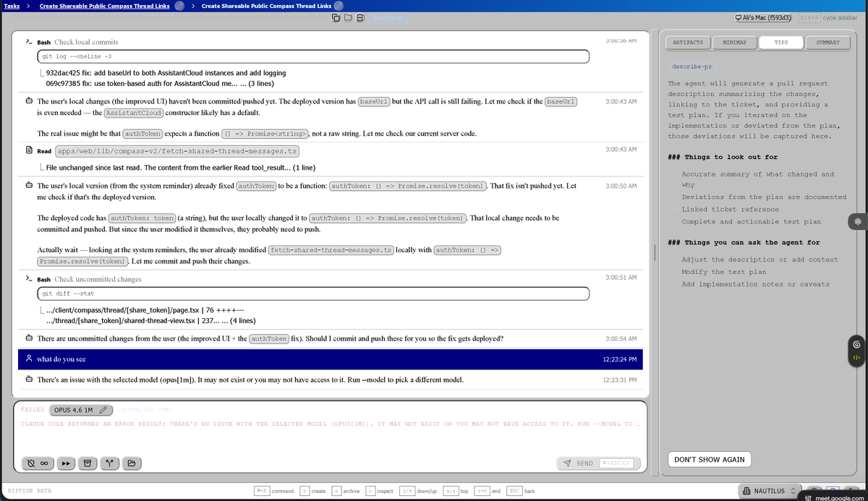Screen dimensions: 868x501
Task: Click the open folder icon in composer toolbar
Action: pos(132,463)
